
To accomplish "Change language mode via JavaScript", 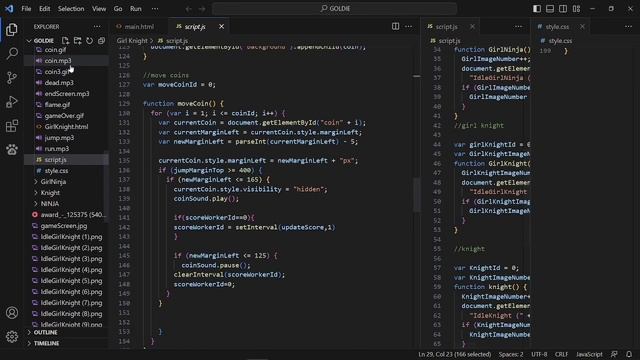I will click(x=589, y=354).
